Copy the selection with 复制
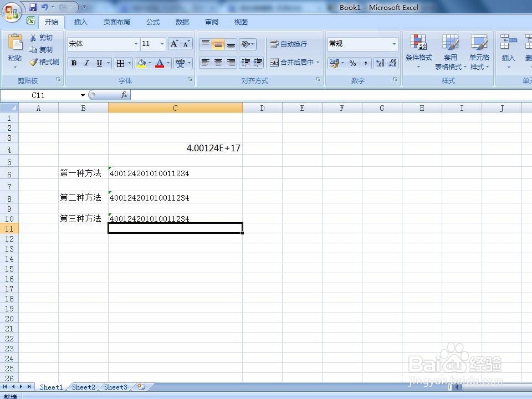Image resolution: width=532 pixels, height=399 pixels. (x=42, y=50)
